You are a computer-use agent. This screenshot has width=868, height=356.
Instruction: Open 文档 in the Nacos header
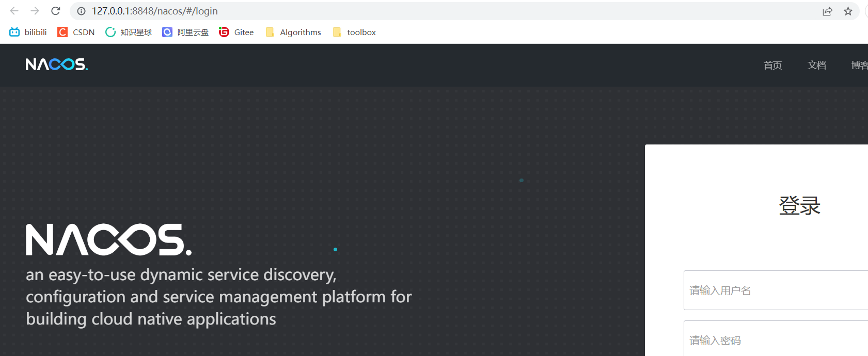click(x=816, y=65)
